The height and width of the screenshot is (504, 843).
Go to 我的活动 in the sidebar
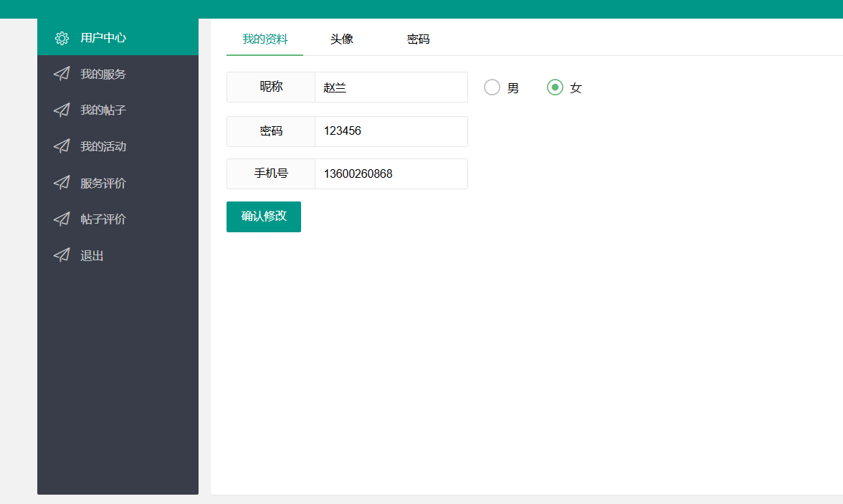[103, 146]
